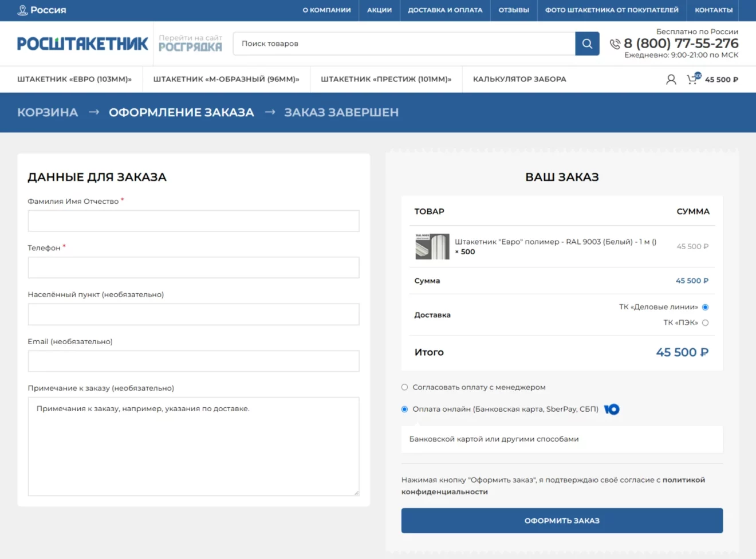
Task: Click the Населённый пункт input field
Action: click(194, 314)
